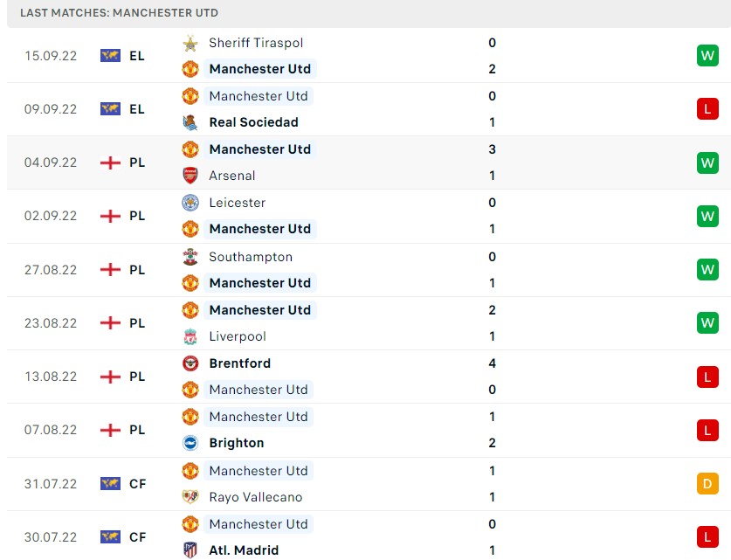The image size is (731, 560).
Task: Click the Brighton team logo
Action: 190,443
